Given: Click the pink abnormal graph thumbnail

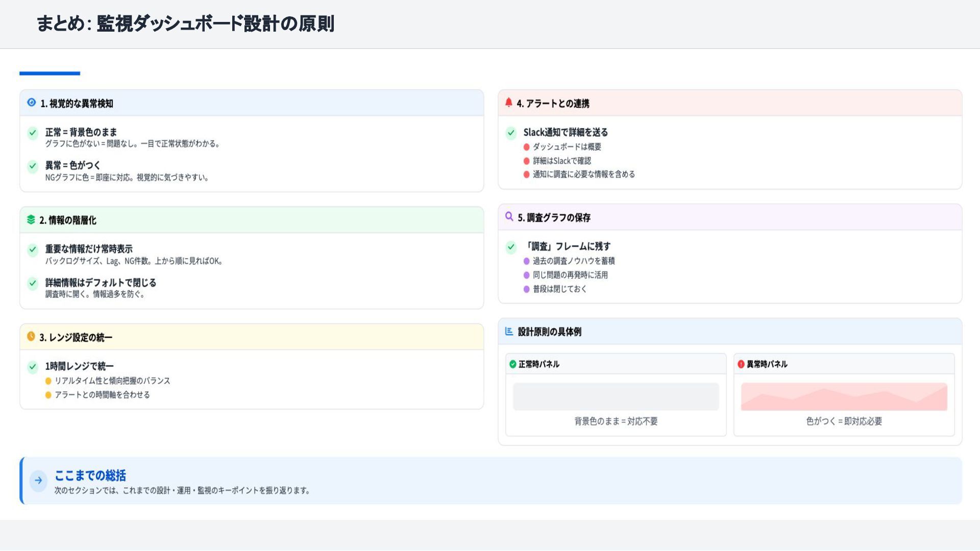Looking at the screenshot, I should pos(844,397).
